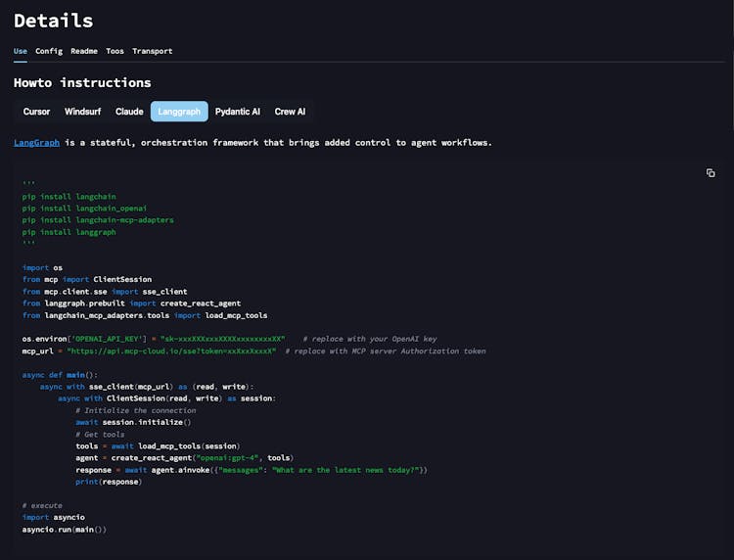Click the framework description sentence
The height and width of the screenshot is (560, 734).
pos(252,142)
